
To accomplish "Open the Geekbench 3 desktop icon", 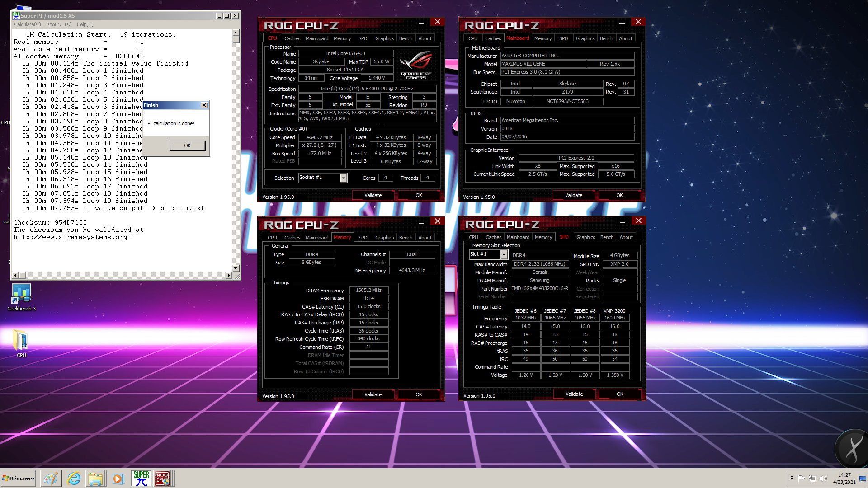I will [x=21, y=297].
